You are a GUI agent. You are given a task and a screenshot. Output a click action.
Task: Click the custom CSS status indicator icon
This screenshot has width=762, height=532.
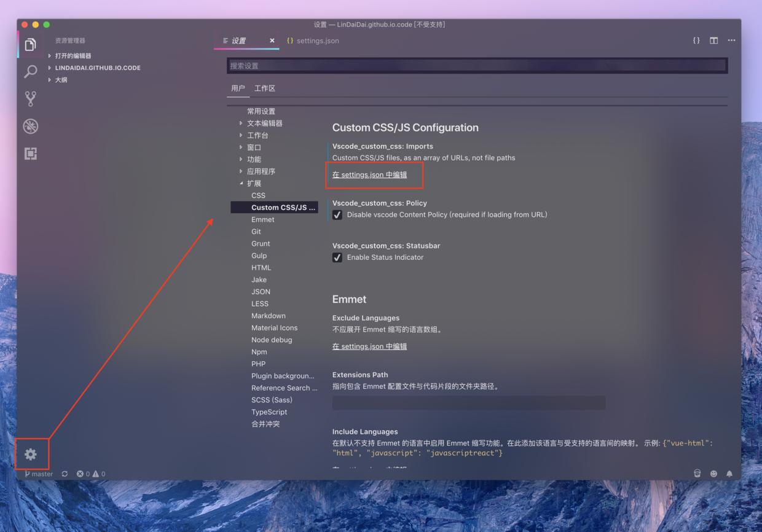pyautogui.click(x=697, y=474)
